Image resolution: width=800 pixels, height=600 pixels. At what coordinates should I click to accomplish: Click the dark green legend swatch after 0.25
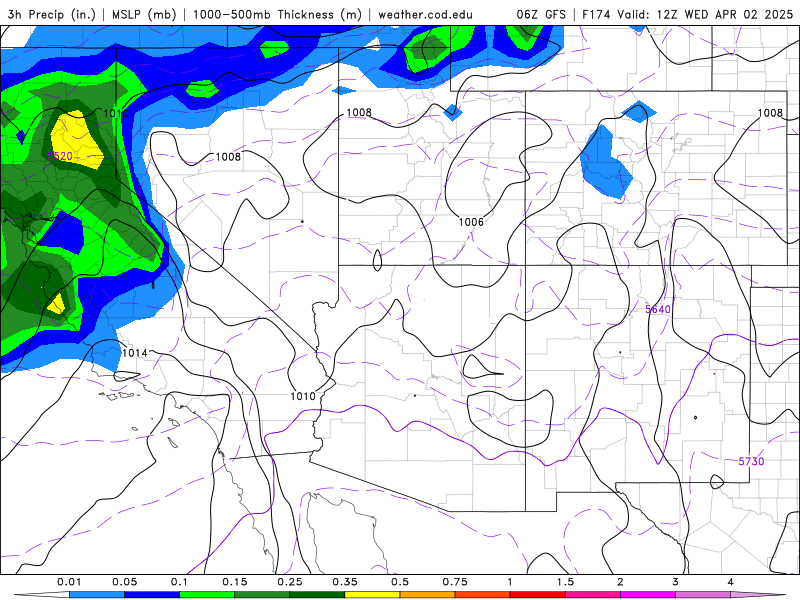click(317, 595)
